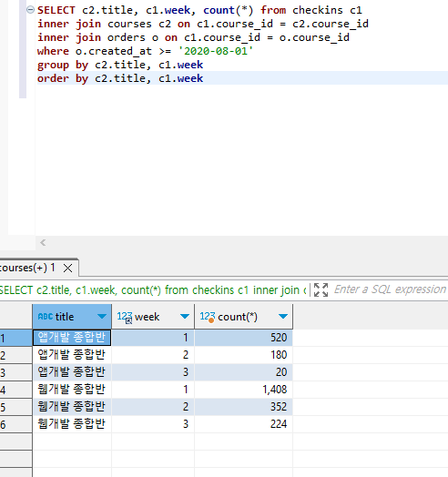Select third row title cell 앱개발 종합반
The height and width of the screenshot is (477, 448).
(x=72, y=372)
